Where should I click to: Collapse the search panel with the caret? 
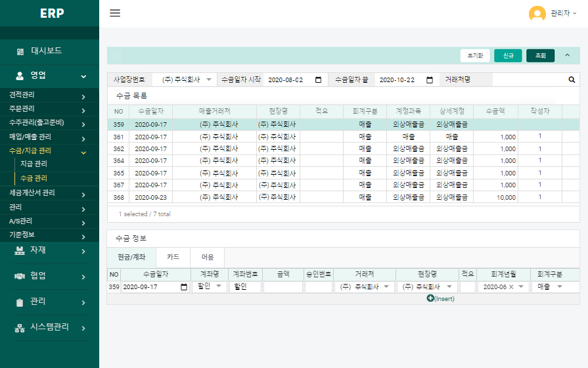(x=568, y=55)
